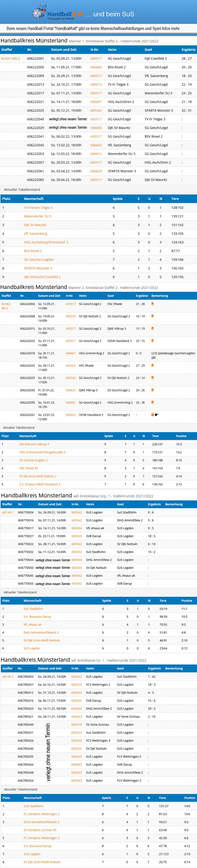
Task: Open hall 606629 link for game 606222061
Action: coord(96,171)
